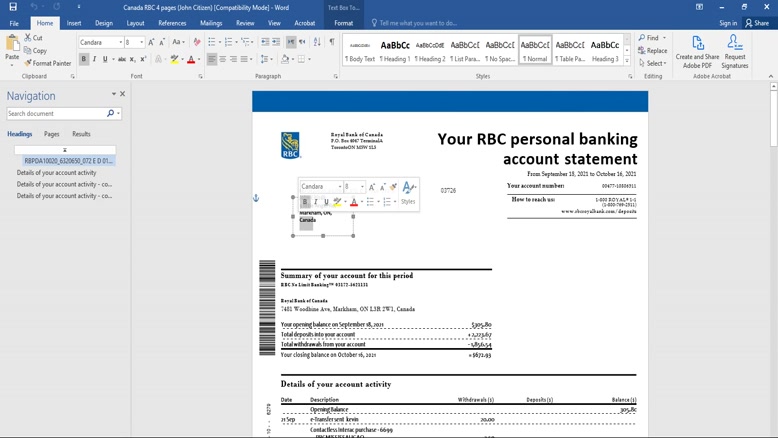The width and height of the screenshot is (778, 438).
Task: Open the ribbon font name dropdown
Action: pyautogui.click(x=119, y=43)
